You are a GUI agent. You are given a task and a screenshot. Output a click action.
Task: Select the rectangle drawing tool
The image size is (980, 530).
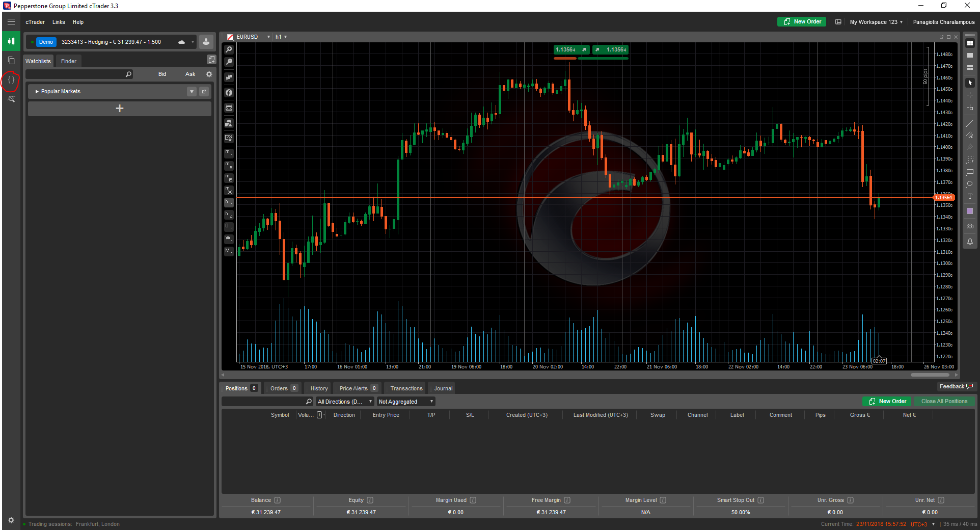pos(970,172)
